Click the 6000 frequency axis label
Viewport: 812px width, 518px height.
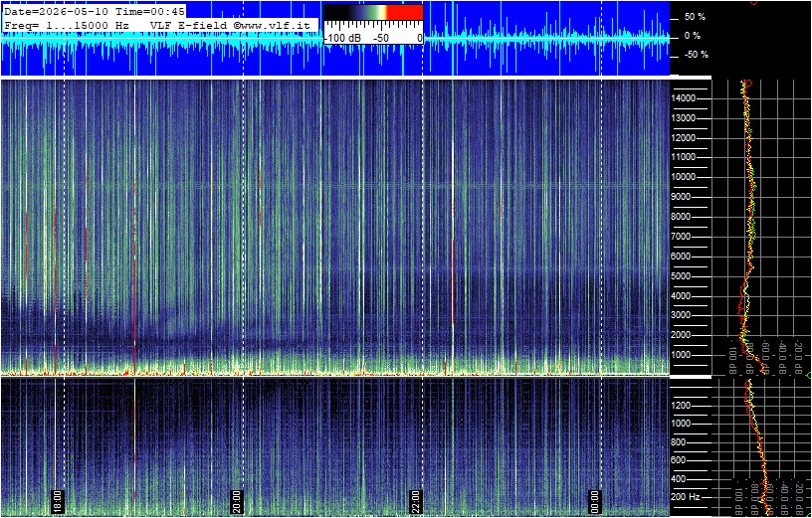[682, 257]
